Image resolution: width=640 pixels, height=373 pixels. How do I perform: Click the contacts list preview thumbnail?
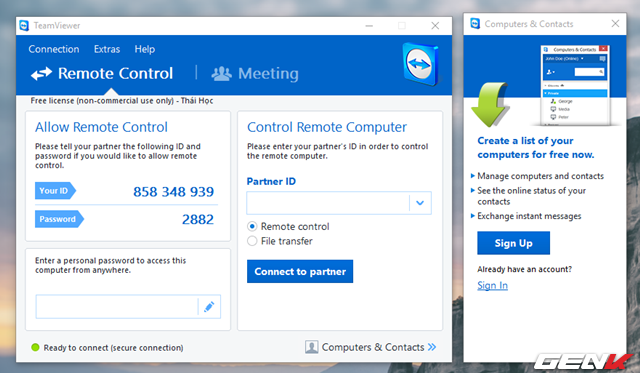tap(575, 85)
